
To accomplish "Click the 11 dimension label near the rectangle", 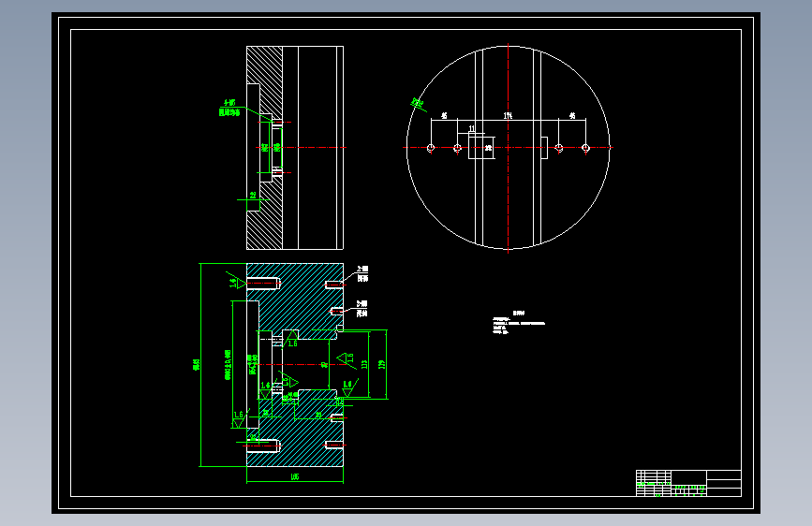I will [x=472, y=128].
